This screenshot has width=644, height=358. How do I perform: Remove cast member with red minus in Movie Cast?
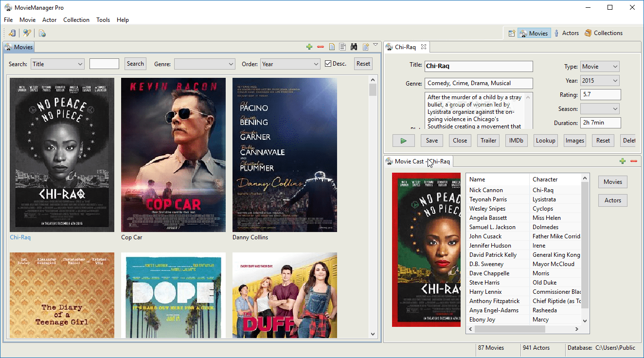633,161
